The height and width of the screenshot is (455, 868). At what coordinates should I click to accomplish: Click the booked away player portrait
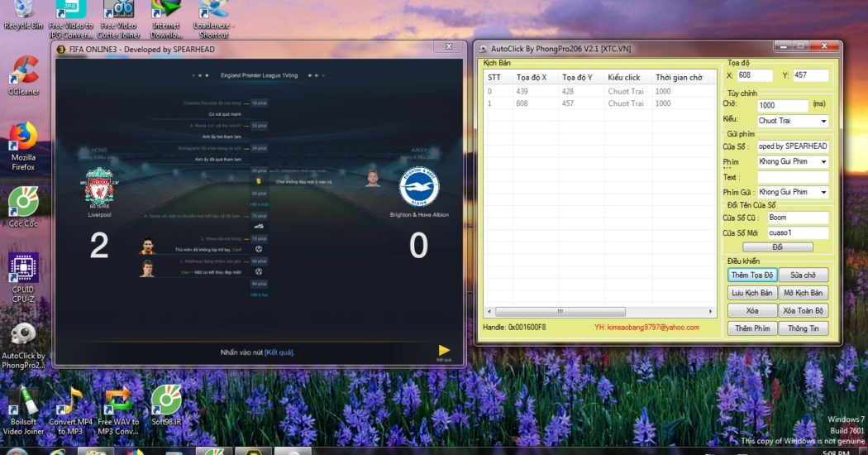(373, 178)
